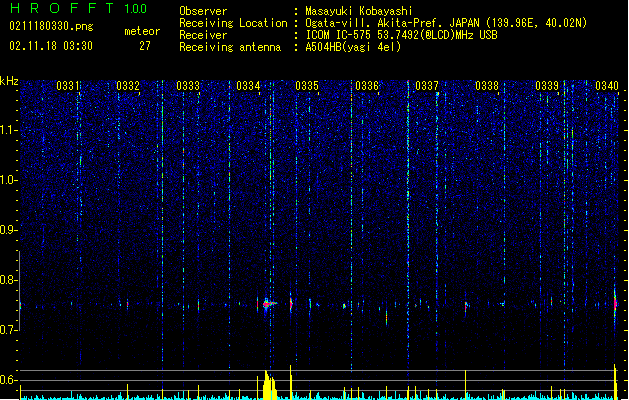Click the version number 1.00

pos(136,8)
